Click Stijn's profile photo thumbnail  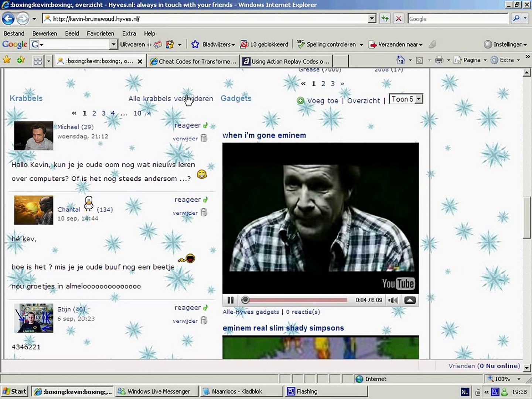34,318
